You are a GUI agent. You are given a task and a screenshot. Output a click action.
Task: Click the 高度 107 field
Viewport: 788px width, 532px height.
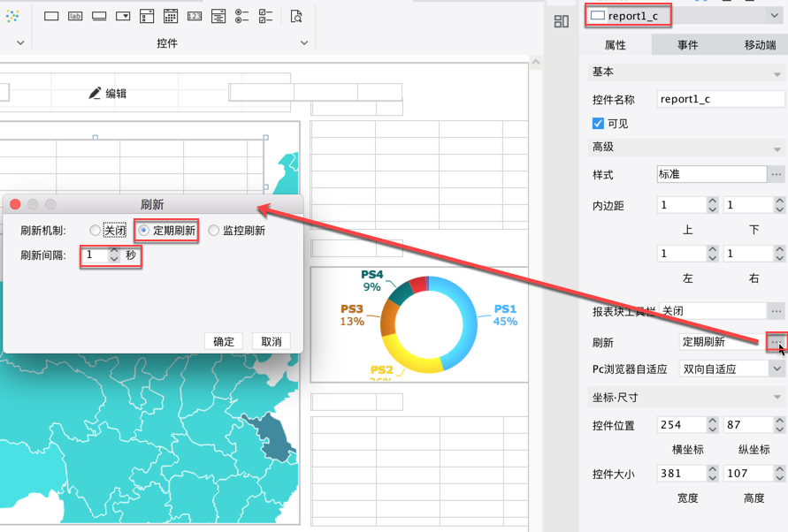748,473
